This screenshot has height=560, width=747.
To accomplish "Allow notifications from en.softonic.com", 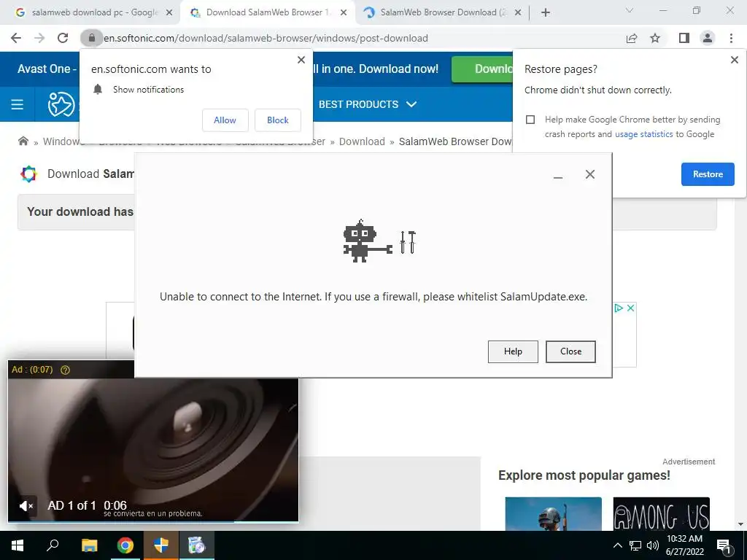I will pyautogui.click(x=225, y=120).
